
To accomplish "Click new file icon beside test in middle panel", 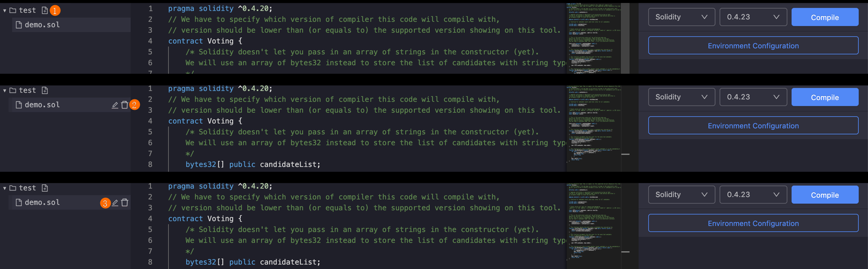I will (45, 90).
